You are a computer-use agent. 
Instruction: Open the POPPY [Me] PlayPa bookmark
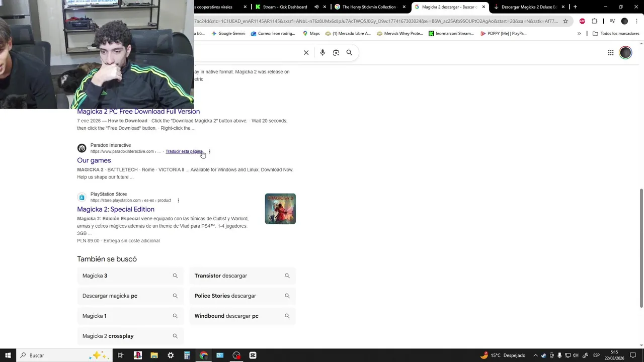click(503, 34)
